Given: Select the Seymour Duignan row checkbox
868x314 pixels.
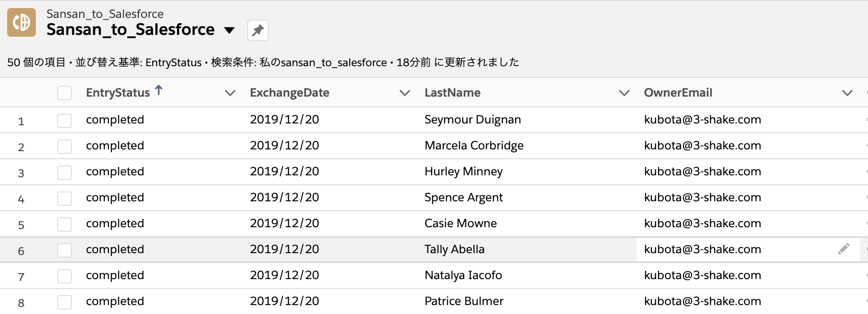Looking at the screenshot, I should [64, 120].
